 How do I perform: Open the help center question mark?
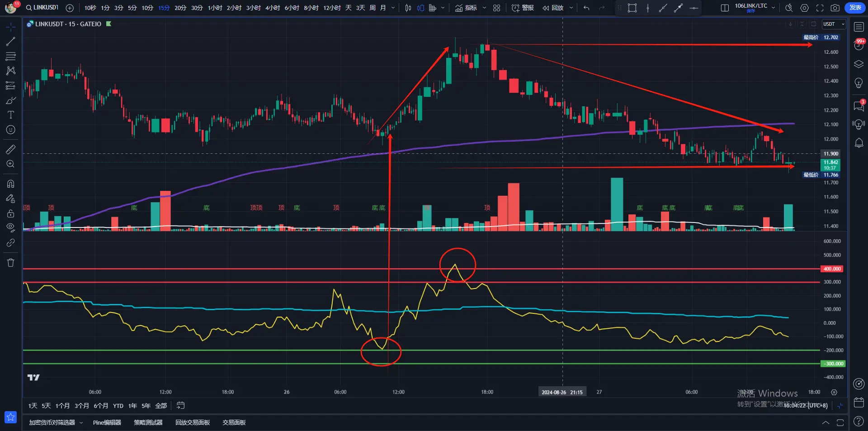[x=859, y=421]
